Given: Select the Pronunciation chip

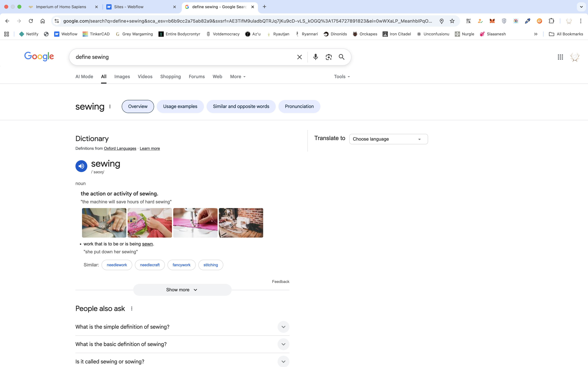Looking at the screenshot, I should [299, 106].
